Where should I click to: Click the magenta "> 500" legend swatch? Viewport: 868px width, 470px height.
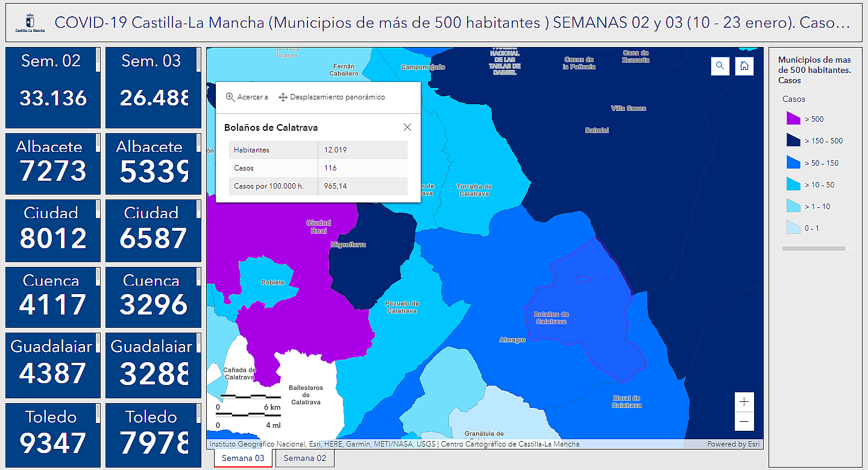coord(793,119)
